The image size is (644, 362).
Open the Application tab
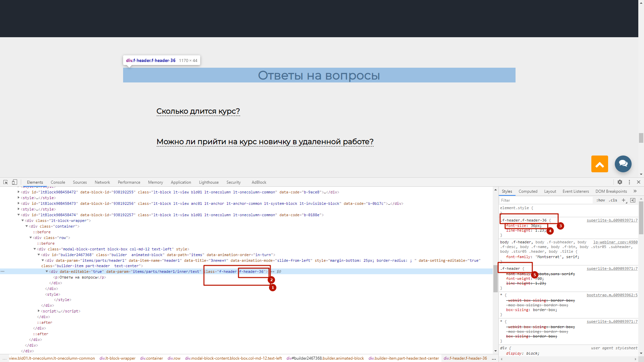(x=181, y=182)
